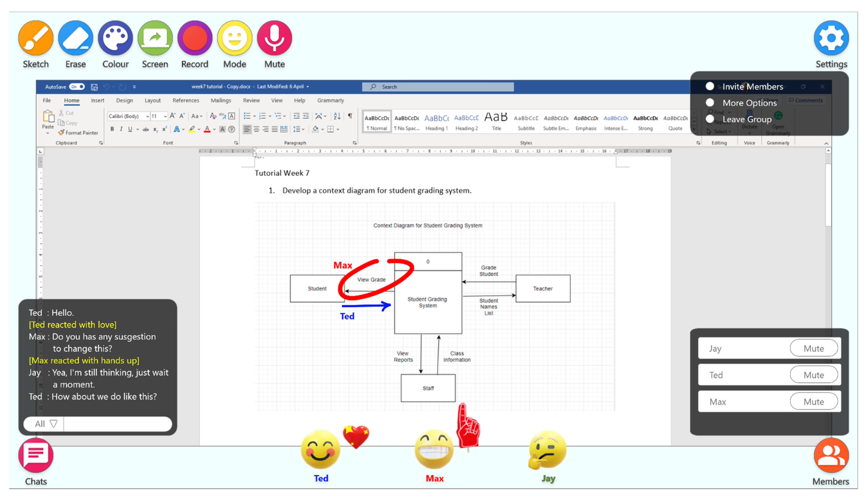Viewport: 868px width, 498px height.
Task: Open the References ribbon tab
Action: (186, 100)
